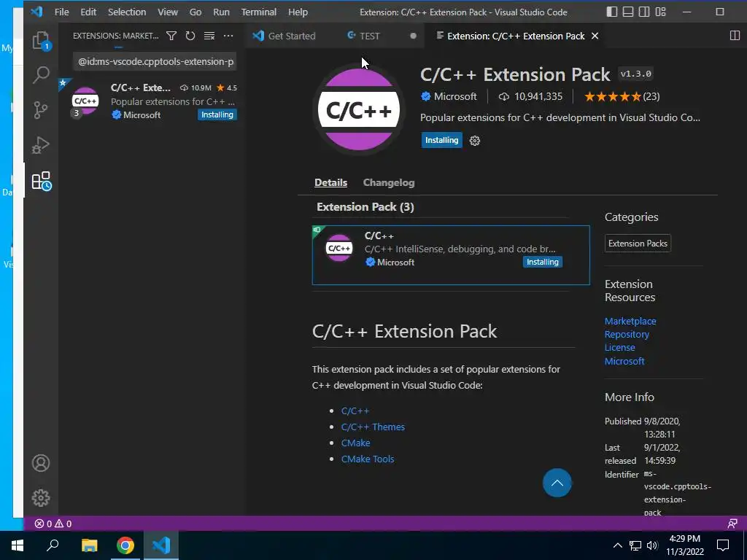Click errors and warnings status bar indicator
This screenshot has width=747, height=560.
53,524
